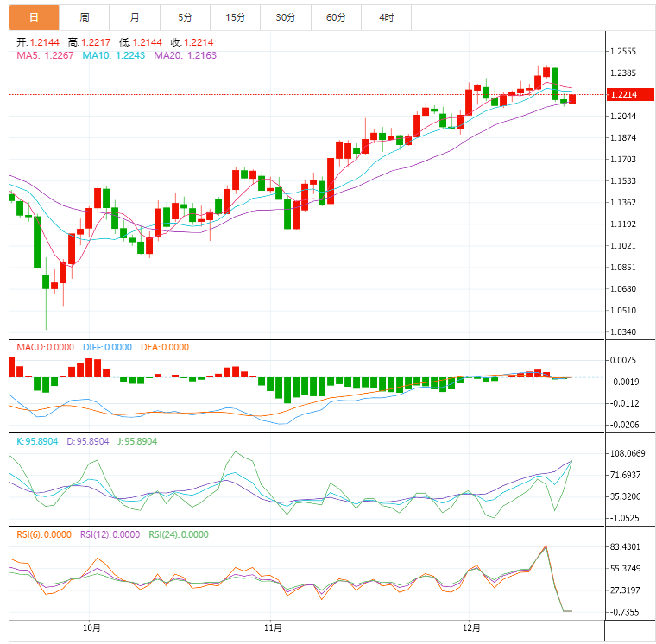656x644 pixels.
Task: Click the 11月 date axis marker
Action: click(x=272, y=628)
